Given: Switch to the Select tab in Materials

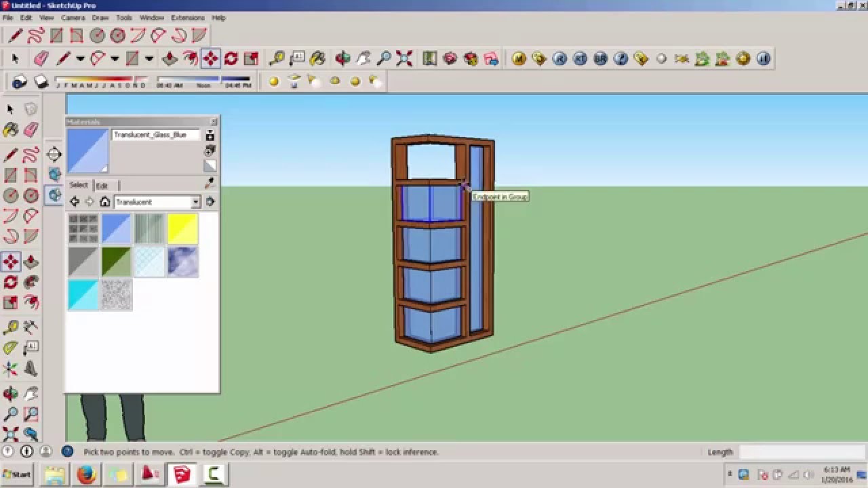Looking at the screenshot, I should point(79,185).
